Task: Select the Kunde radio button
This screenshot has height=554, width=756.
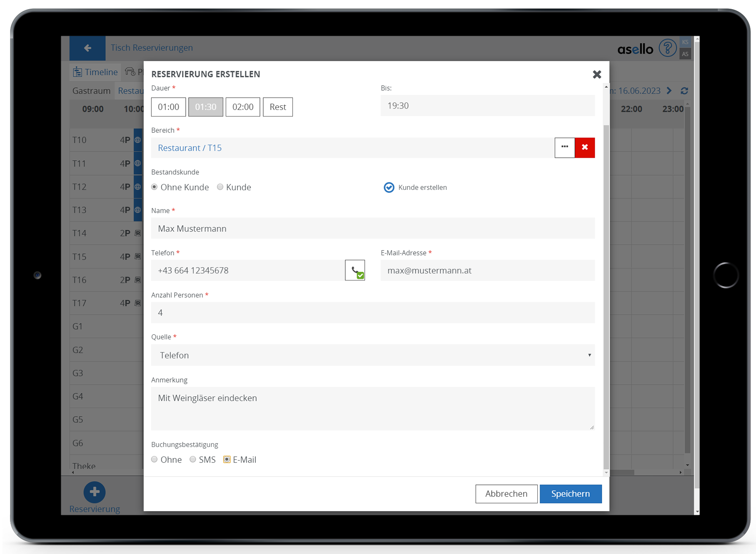Action: (220, 187)
